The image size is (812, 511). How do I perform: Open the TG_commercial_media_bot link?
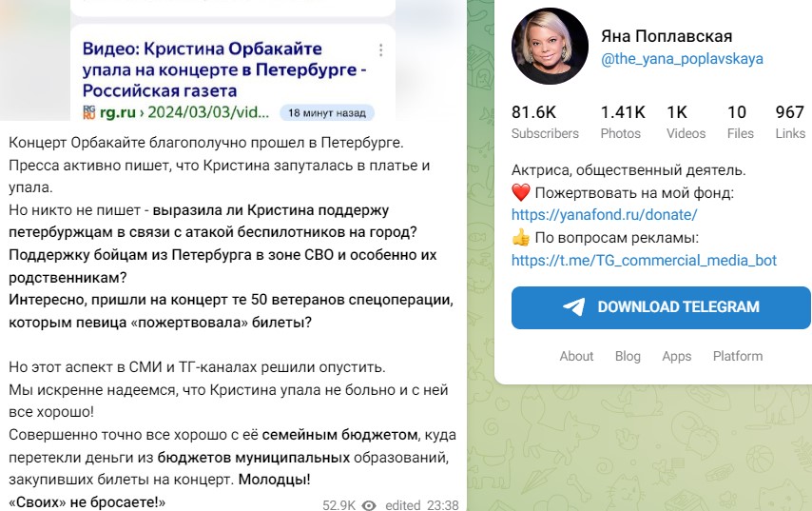[645, 260]
